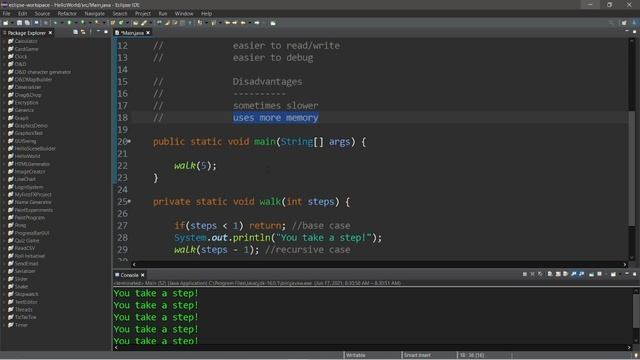The width and height of the screenshot is (640, 360).
Task: Click the Open Console icon
Action: [613, 274]
